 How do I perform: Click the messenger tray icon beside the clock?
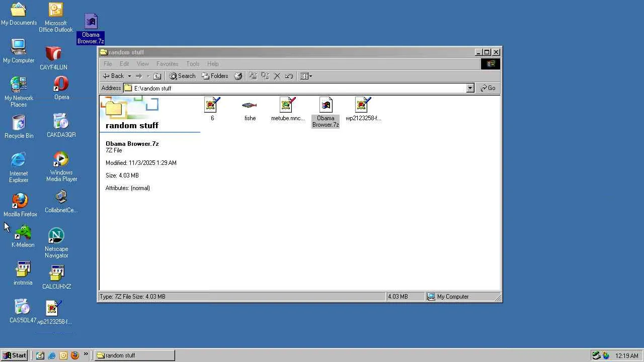point(606,355)
